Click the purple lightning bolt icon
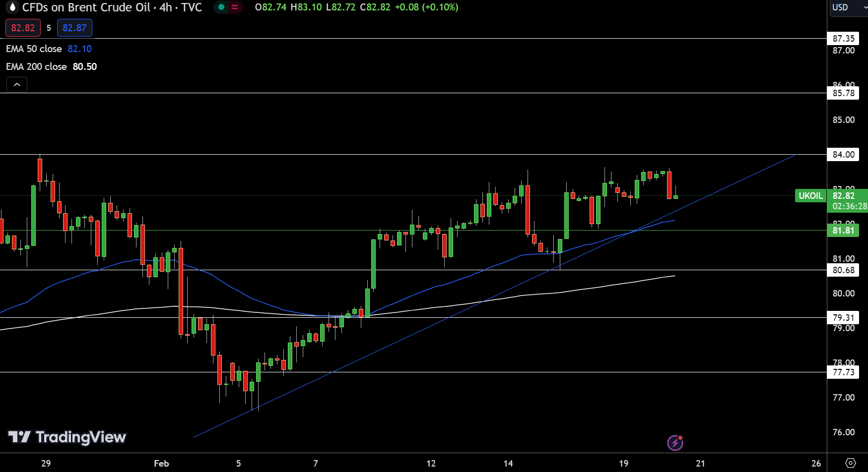This screenshot has width=868, height=472. 675,442
